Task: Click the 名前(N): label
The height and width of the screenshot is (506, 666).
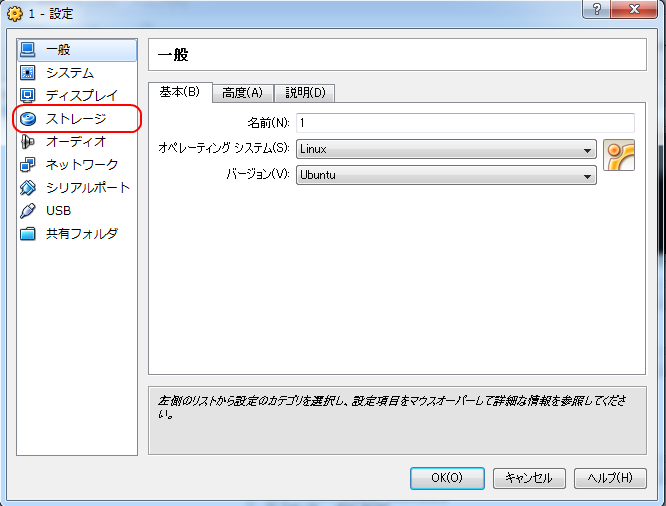Action: point(268,123)
